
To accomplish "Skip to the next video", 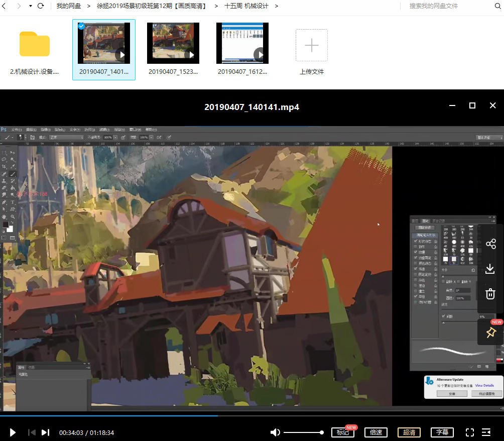I will coord(45,432).
